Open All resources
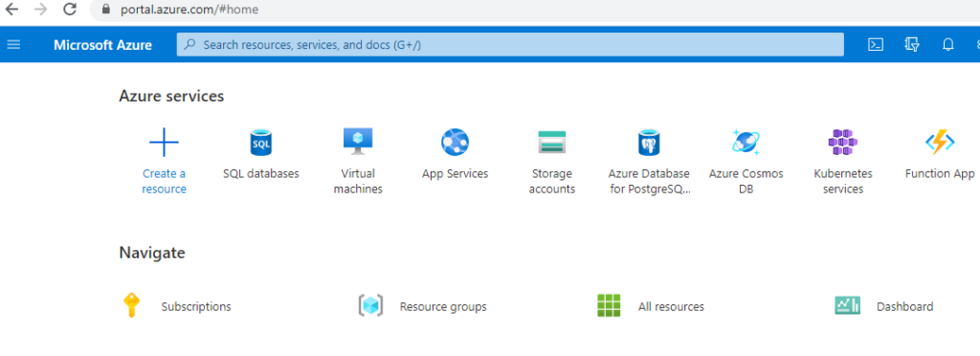Screen dimensions: 980x356 (671, 306)
